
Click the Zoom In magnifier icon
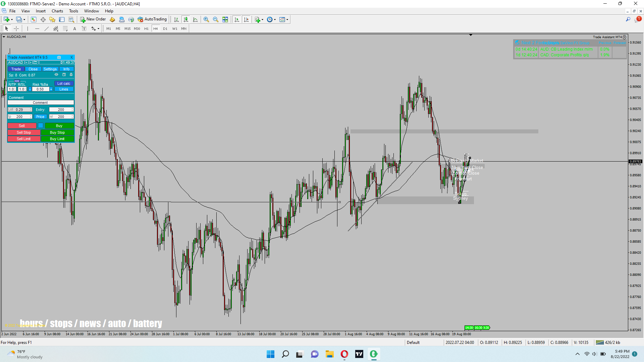tap(206, 19)
